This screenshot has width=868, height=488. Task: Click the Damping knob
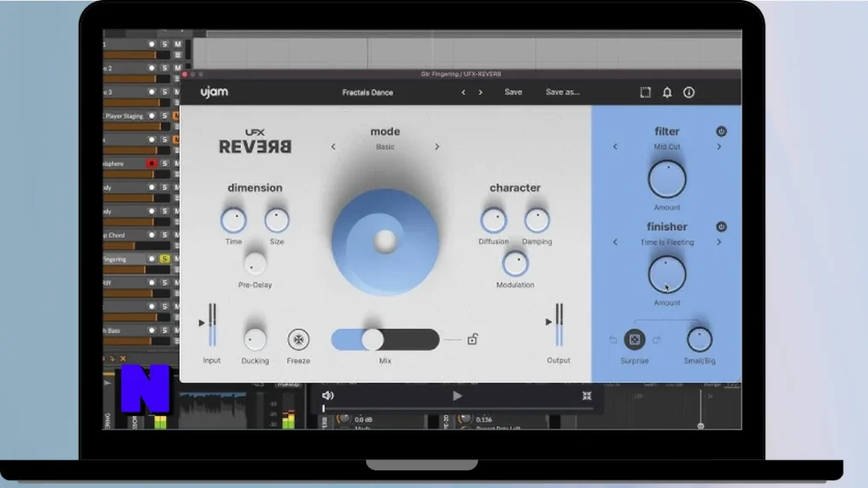tap(537, 220)
